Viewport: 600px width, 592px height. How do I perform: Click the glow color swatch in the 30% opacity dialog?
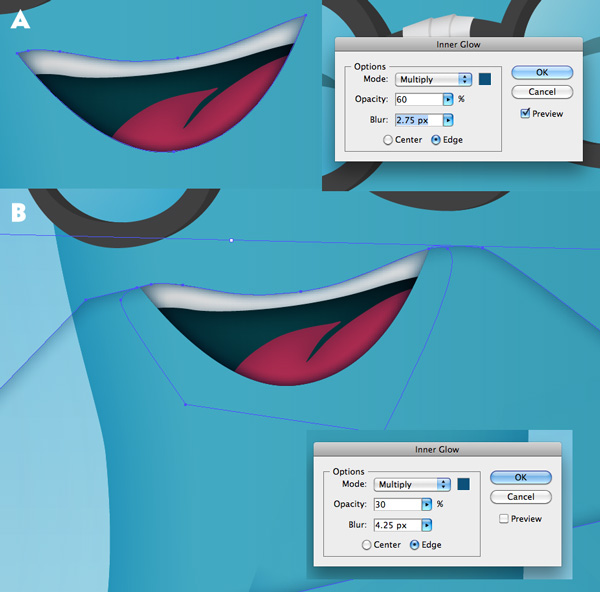click(x=463, y=484)
